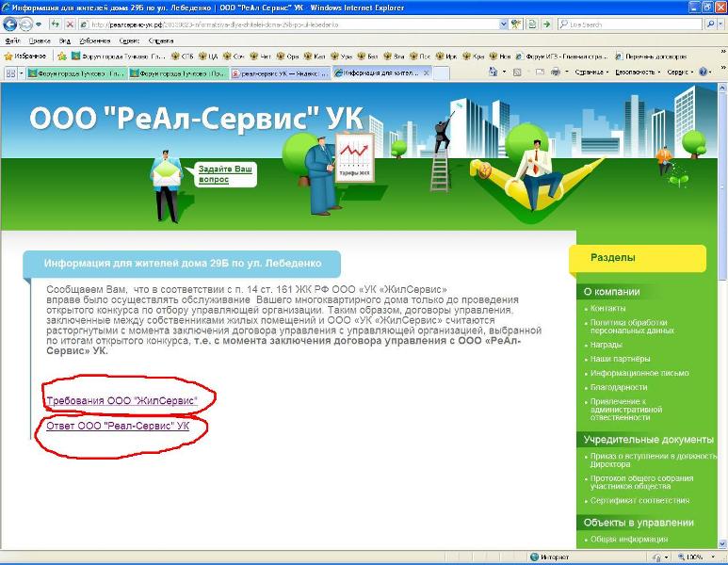Click the ООО "РеАл-Сервис" УК site title

pyautogui.click(x=196, y=118)
